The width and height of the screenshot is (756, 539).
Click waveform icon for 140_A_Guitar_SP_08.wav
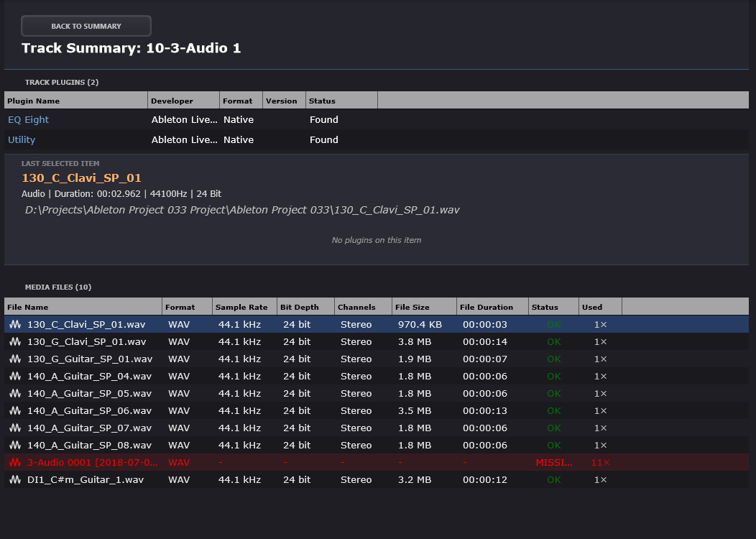tap(15, 446)
